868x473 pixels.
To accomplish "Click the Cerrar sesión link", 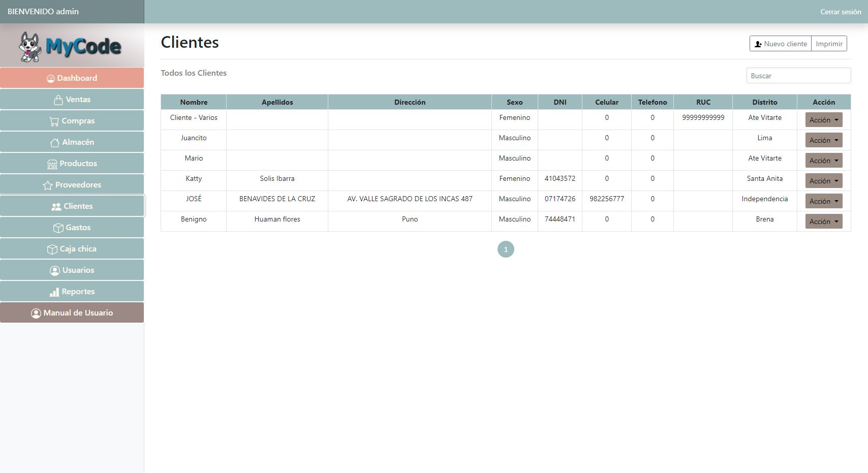I will pyautogui.click(x=840, y=12).
